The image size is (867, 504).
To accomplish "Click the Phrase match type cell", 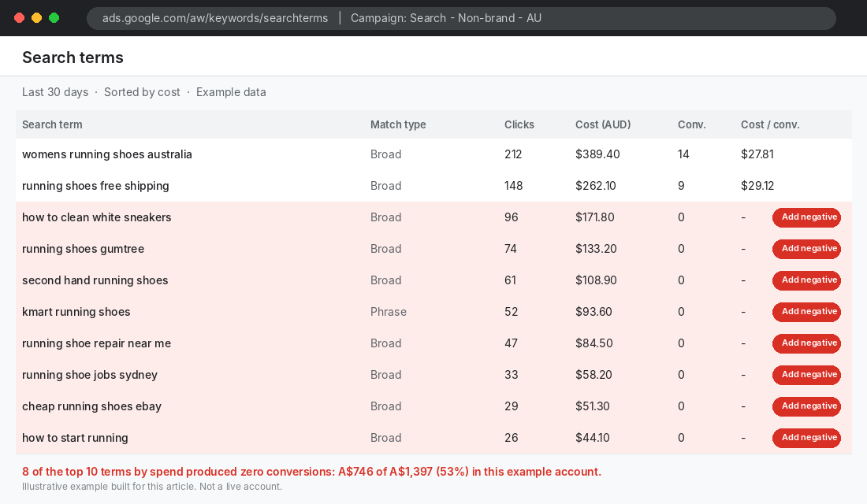I will tap(389, 312).
